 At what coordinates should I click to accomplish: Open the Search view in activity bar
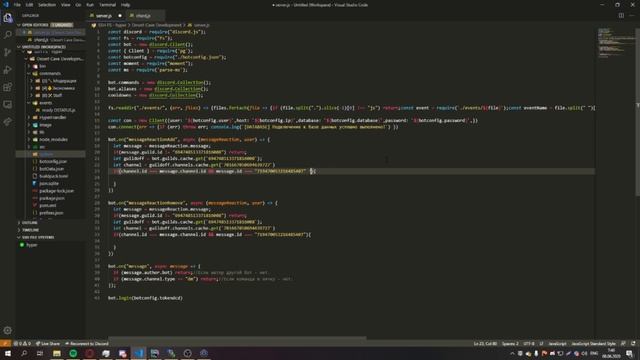[7, 35]
